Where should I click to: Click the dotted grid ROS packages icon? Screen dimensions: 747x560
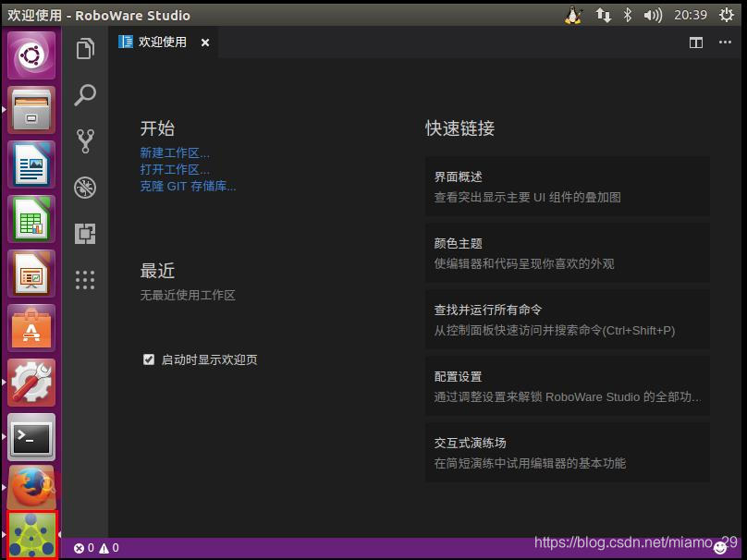(x=85, y=279)
